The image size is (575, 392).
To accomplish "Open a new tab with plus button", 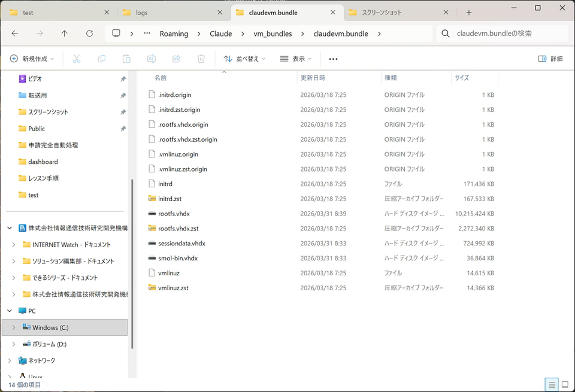I will point(468,13).
